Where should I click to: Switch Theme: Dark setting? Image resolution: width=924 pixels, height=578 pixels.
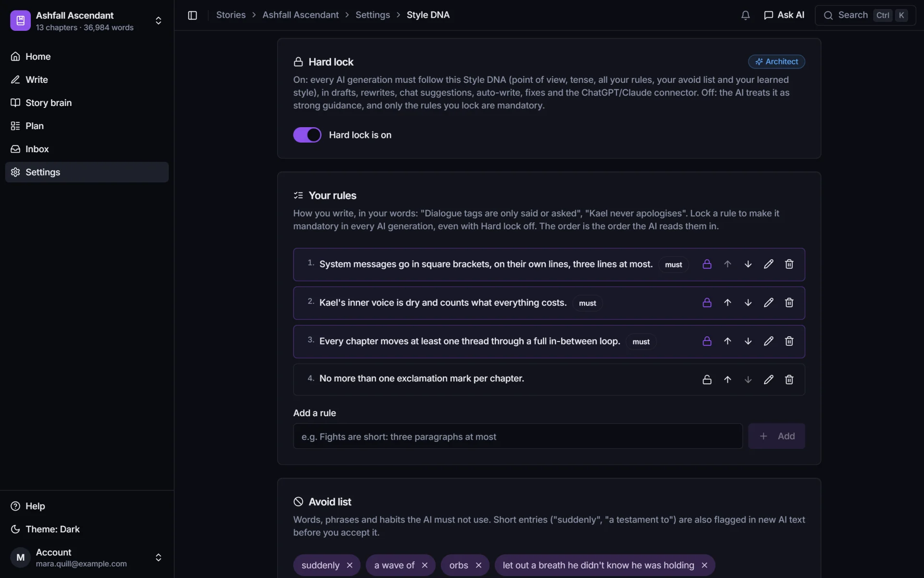(87, 529)
